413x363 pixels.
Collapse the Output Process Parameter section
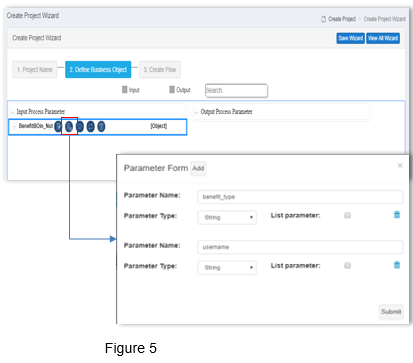point(196,112)
